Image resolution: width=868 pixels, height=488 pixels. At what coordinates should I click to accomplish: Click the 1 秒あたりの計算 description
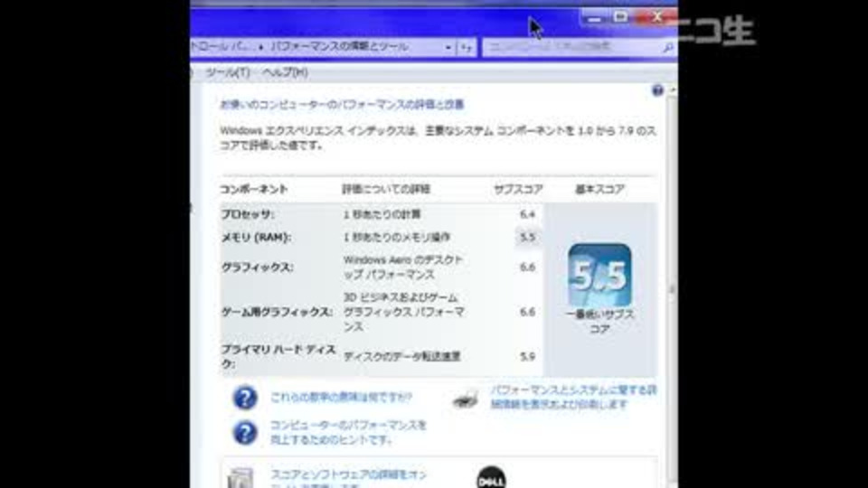coord(382,215)
